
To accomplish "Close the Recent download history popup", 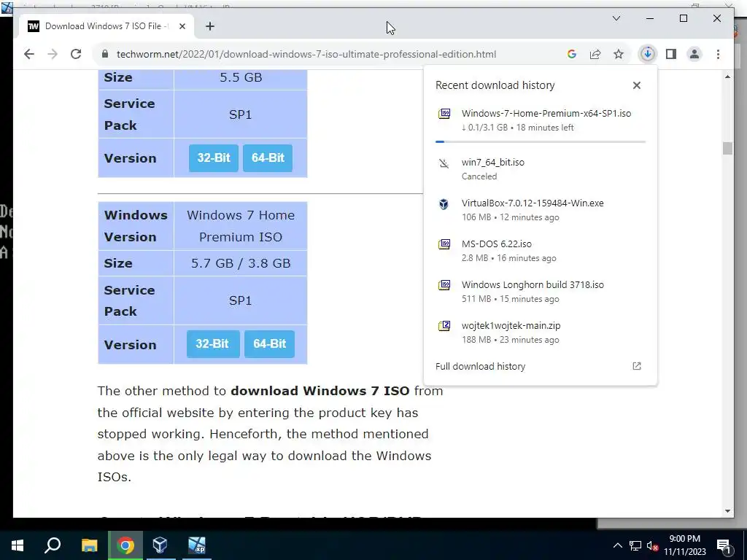I will (636, 85).
